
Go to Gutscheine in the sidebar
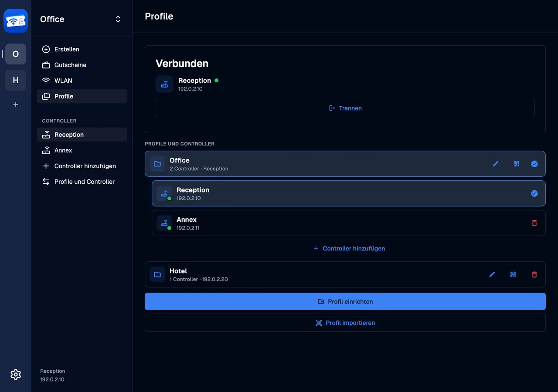tap(82, 65)
